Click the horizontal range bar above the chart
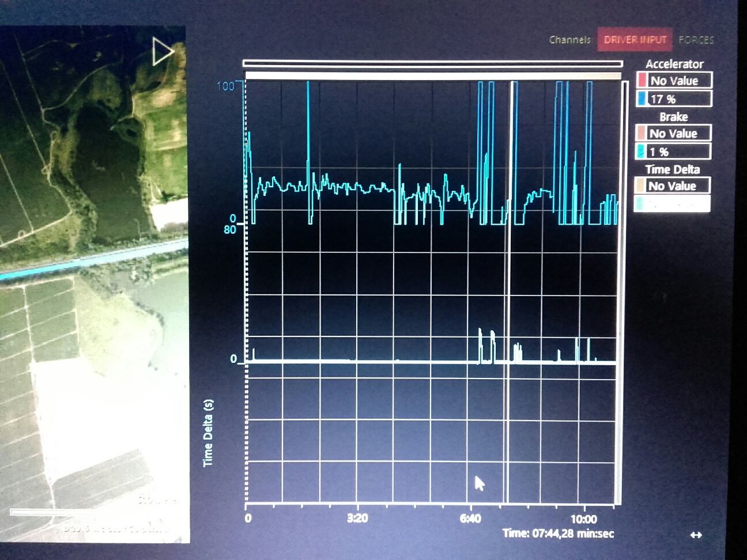This screenshot has height=560, width=747. tap(432, 63)
